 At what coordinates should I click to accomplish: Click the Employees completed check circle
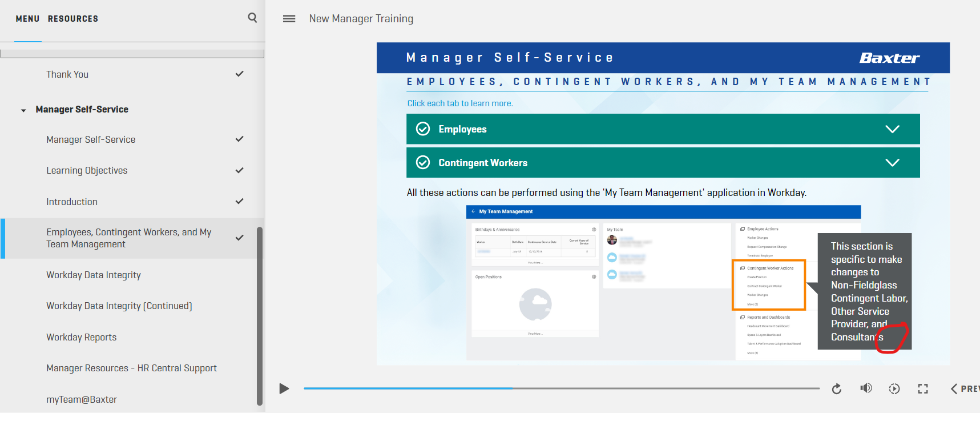click(x=423, y=129)
